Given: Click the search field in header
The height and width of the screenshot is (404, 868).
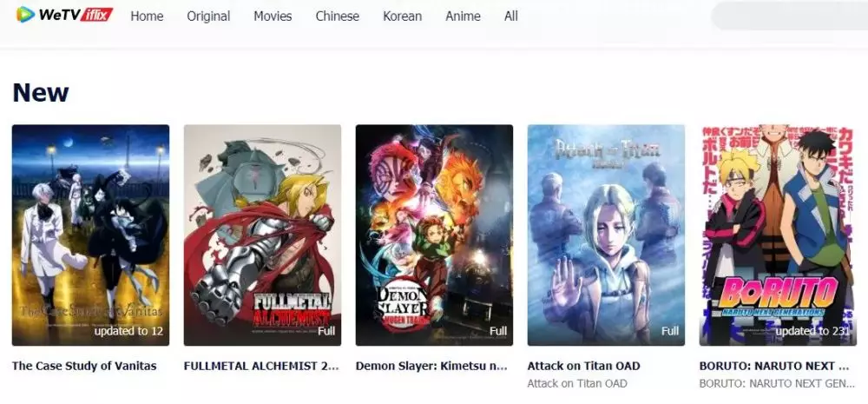Looking at the screenshot, I should pyautogui.click(x=789, y=16).
